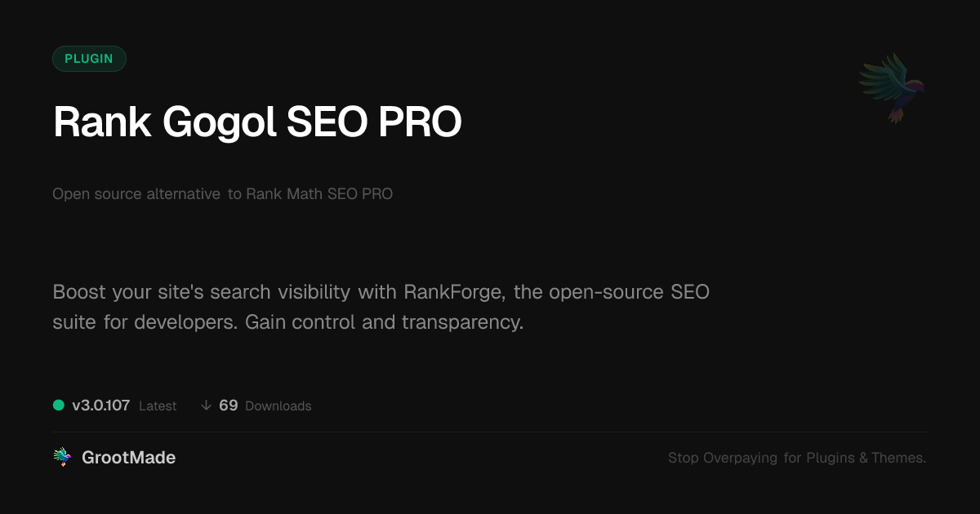Click the download arrow icon beside 69

206,405
